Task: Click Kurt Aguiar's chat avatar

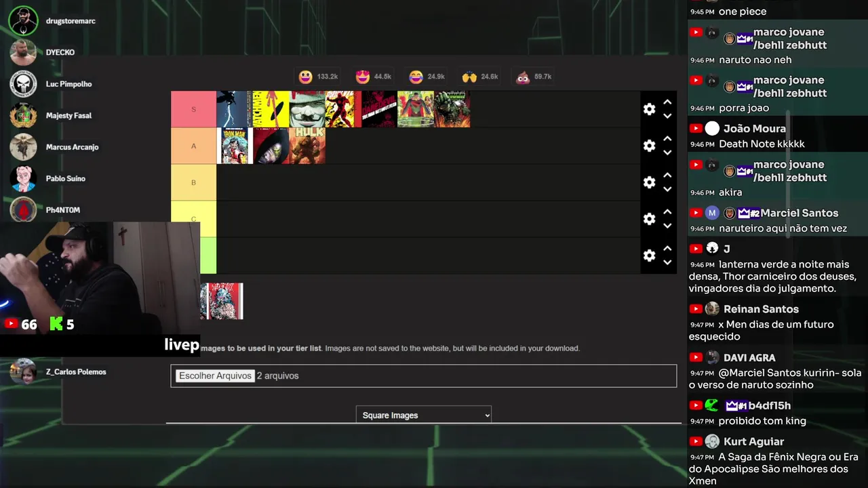Action: click(x=712, y=442)
